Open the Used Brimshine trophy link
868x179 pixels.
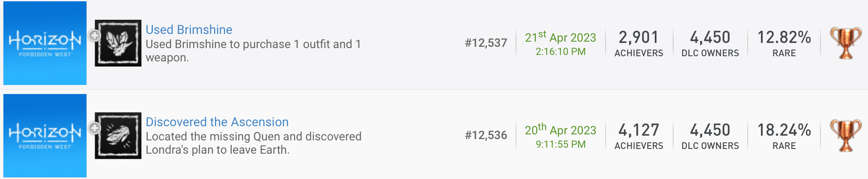point(189,30)
